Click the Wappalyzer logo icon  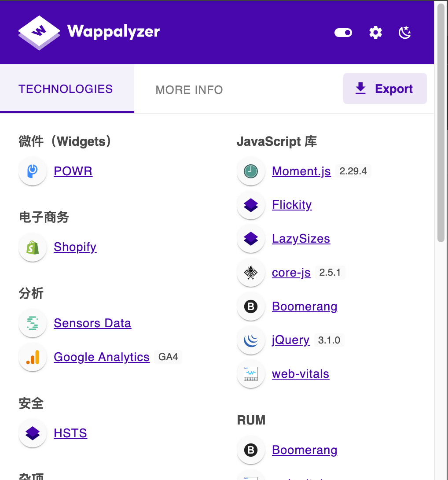click(x=39, y=33)
